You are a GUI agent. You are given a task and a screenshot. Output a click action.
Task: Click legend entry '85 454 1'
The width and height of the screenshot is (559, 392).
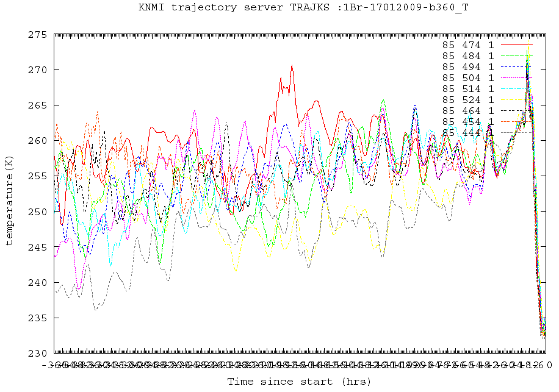(469, 122)
